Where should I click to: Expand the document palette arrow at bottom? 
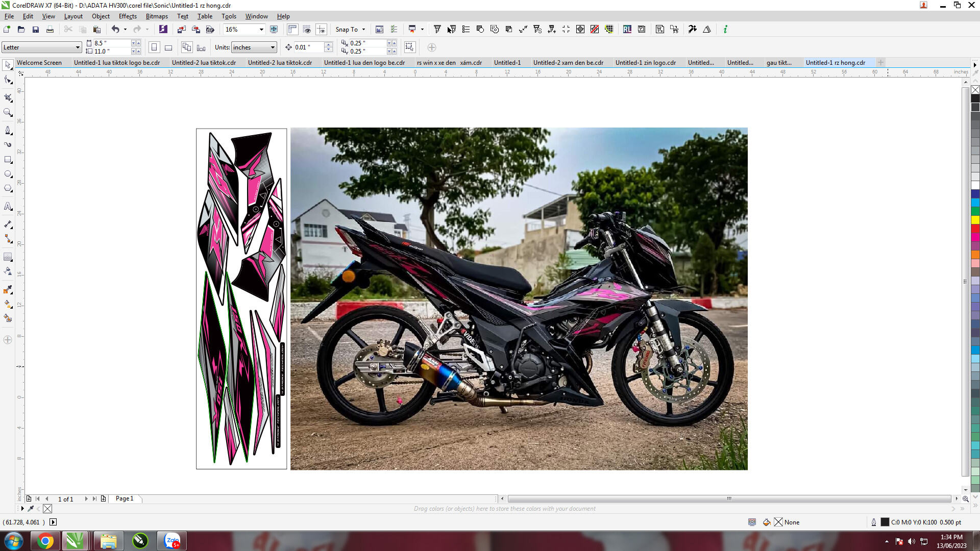point(22,509)
